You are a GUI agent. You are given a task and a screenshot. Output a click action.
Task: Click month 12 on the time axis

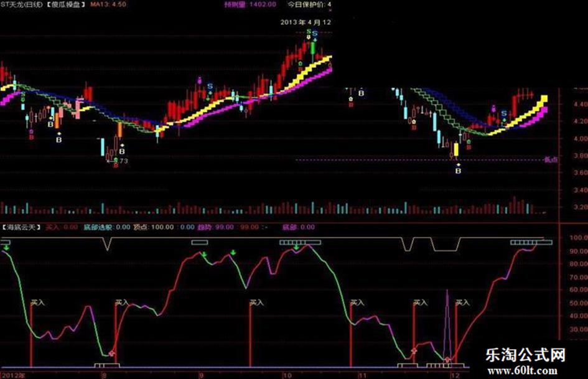(x=455, y=375)
